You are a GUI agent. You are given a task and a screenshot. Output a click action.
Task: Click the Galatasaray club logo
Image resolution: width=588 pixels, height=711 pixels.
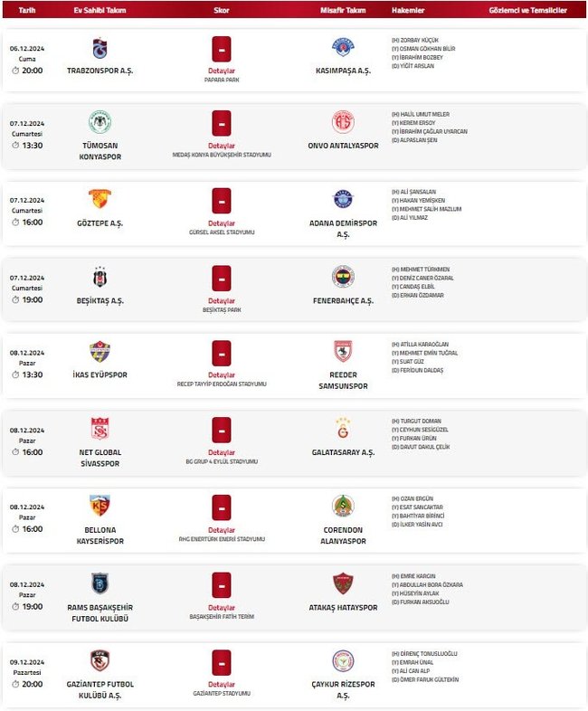click(343, 429)
